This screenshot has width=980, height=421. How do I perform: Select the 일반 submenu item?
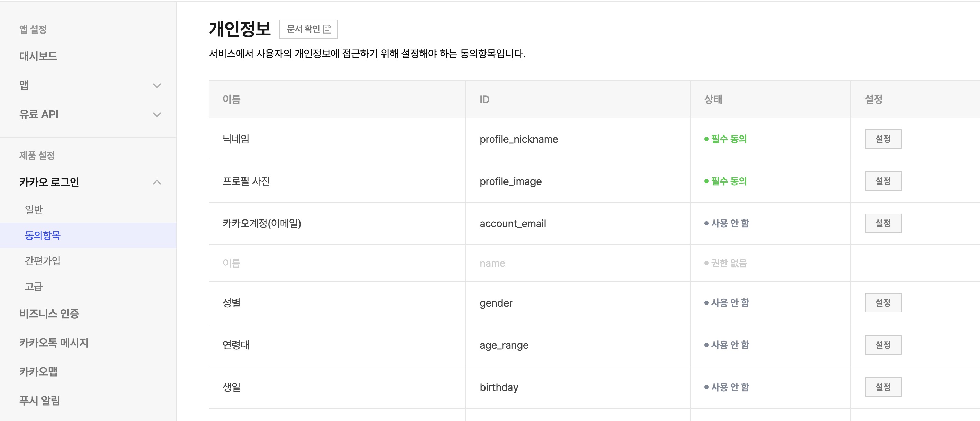click(34, 209)
